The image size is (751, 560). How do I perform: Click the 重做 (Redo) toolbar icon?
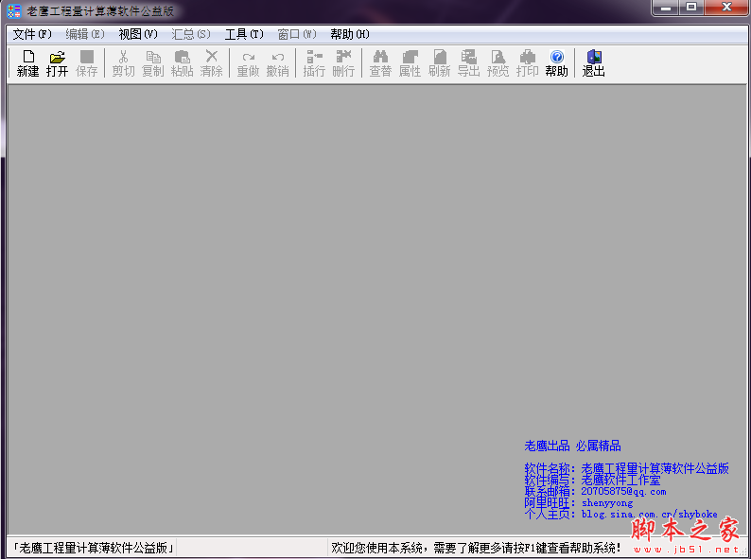(248, 63)
